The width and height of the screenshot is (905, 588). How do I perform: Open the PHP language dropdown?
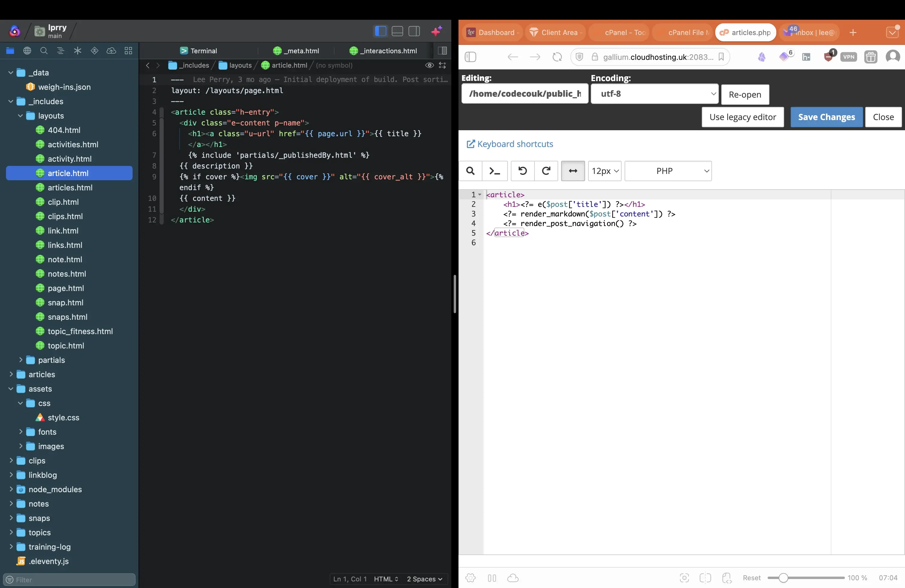tap(668, 171)
